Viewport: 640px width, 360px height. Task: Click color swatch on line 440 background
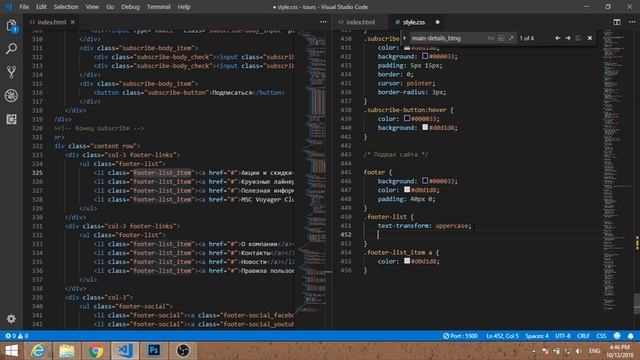[425, 127]
